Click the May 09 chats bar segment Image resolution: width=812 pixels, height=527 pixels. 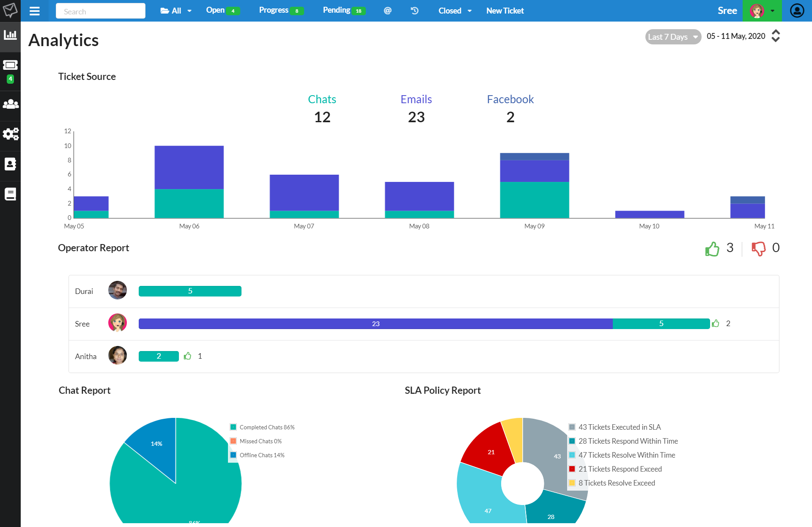click(535, 200)
